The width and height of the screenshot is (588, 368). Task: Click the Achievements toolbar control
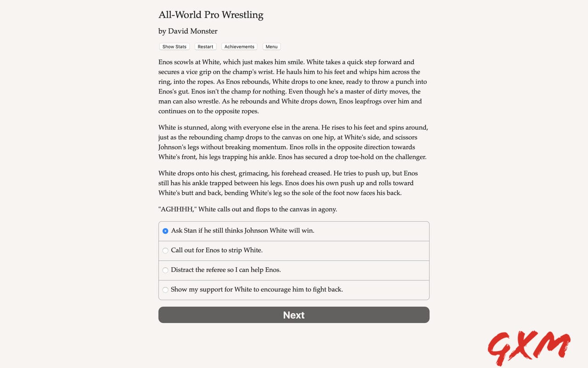(239, 46)
